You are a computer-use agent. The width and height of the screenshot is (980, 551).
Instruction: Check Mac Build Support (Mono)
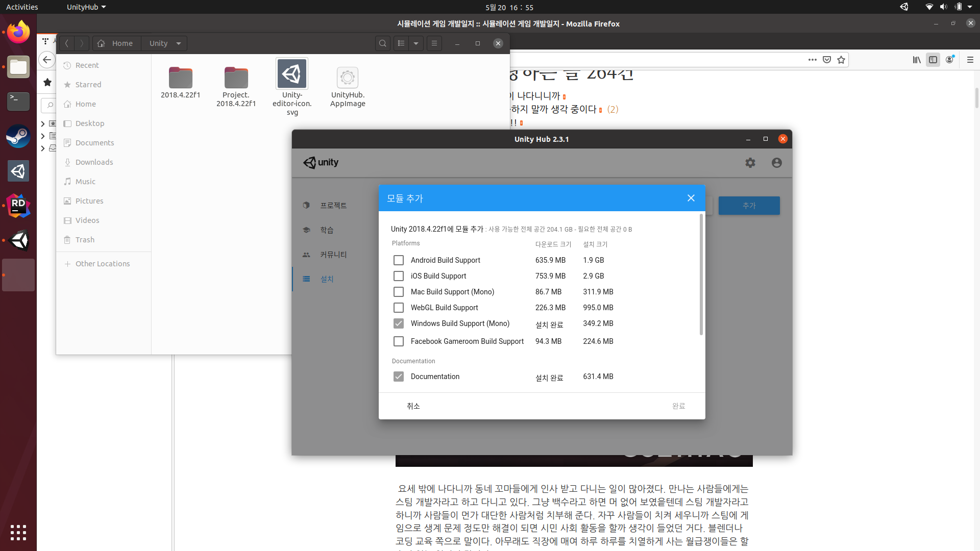tap(399, 292)
